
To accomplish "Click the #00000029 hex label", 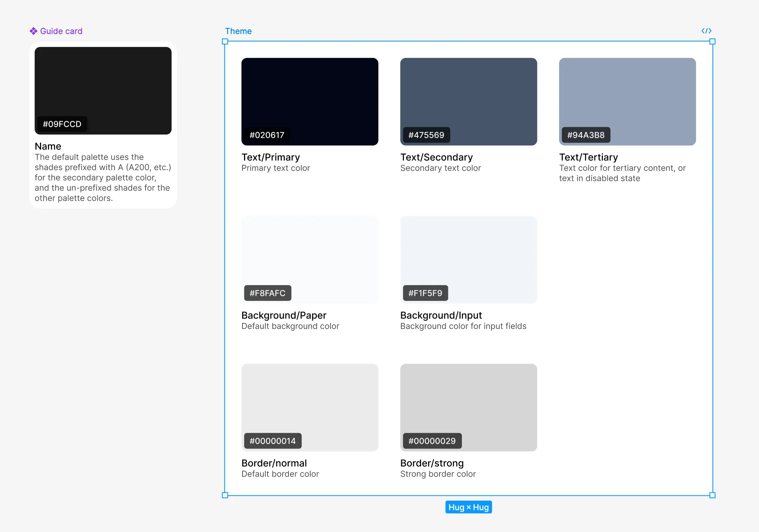I will (432, 441).
